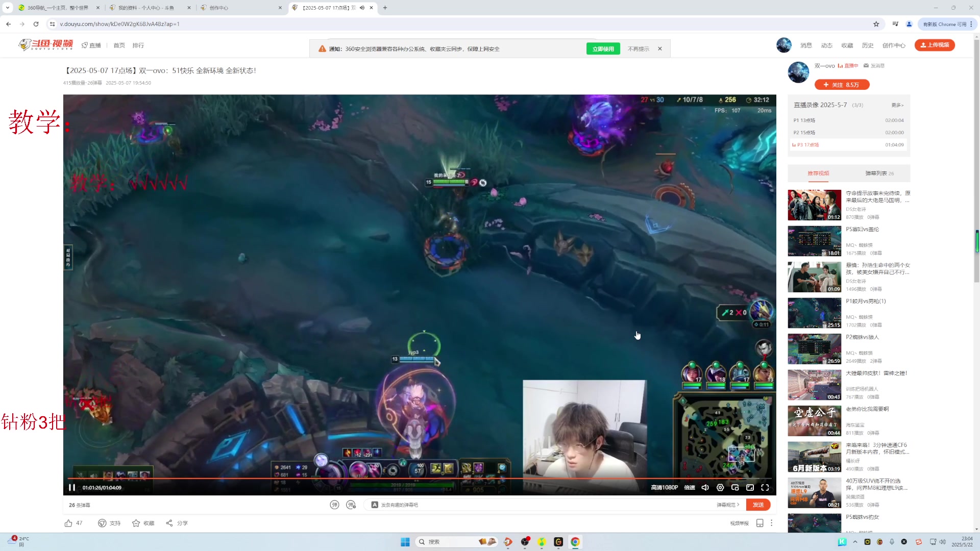This screenshot has height=551, width=980.
Task: Open the mobile viewing phone icon
Action: (x=759, y=523)
